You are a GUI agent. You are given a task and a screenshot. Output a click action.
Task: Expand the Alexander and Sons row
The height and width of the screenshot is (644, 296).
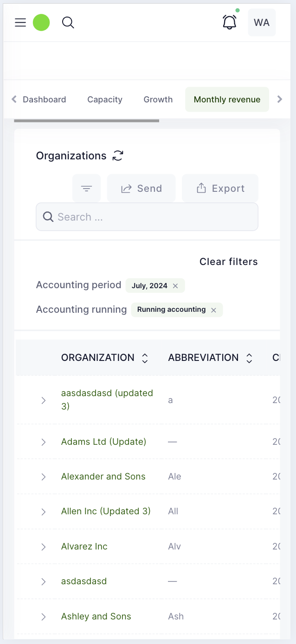44,477
